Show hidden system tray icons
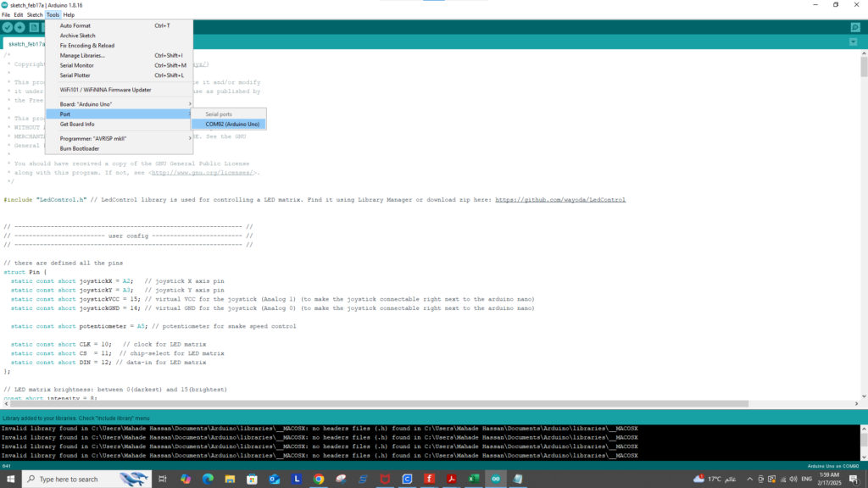The width and height of the screenshot is (868, 488). pos(750,480)
